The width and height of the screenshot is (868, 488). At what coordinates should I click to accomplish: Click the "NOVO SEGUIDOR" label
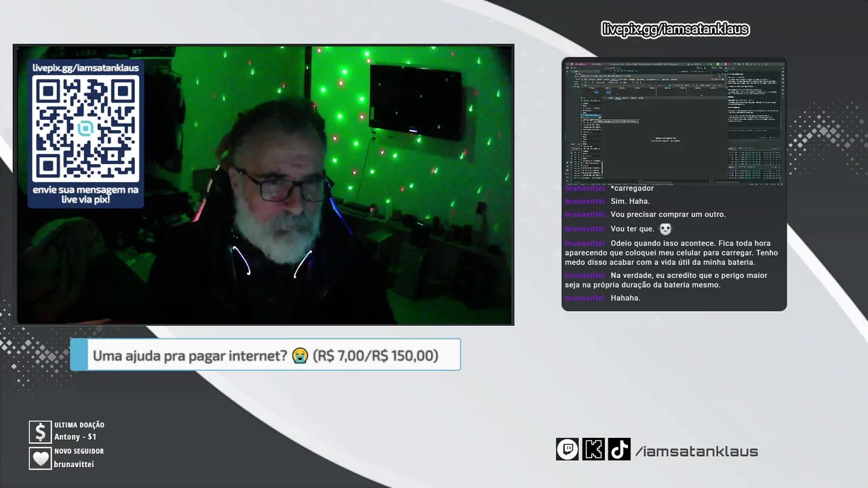tap(79, 451)
